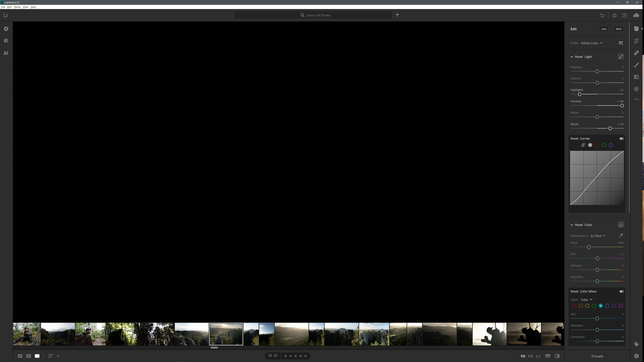Screen dimensions: 644x362
Task: Click the B&W button
Action: [x=619, y=29]
